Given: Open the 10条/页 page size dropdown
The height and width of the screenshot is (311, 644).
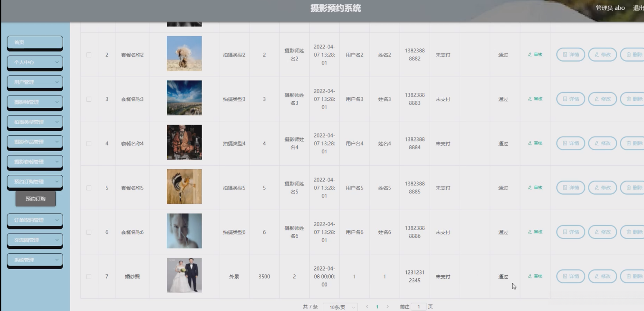Looking at the screenshot, I should 340,307.
